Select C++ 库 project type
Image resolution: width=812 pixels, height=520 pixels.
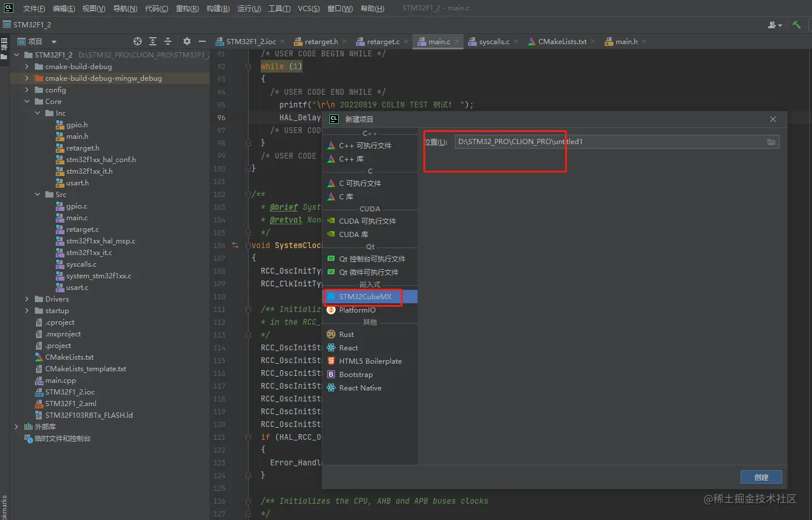[370, 159]
